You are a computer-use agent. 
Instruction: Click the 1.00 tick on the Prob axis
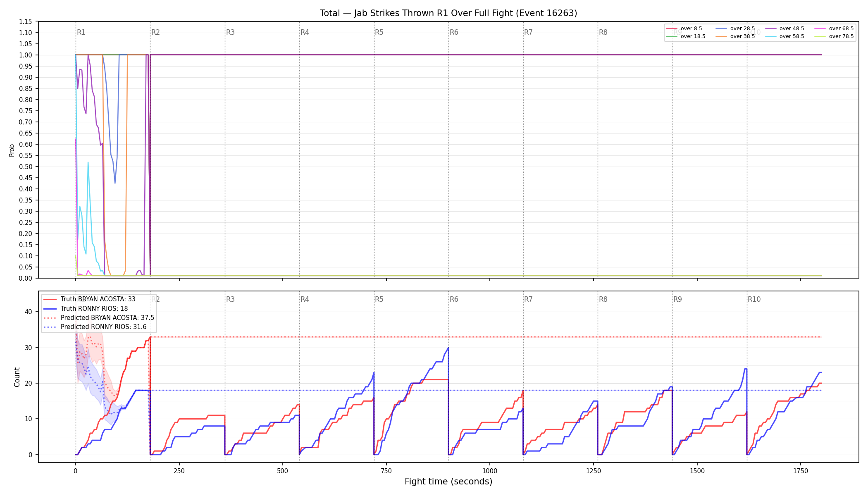click(x=25, y=55)
